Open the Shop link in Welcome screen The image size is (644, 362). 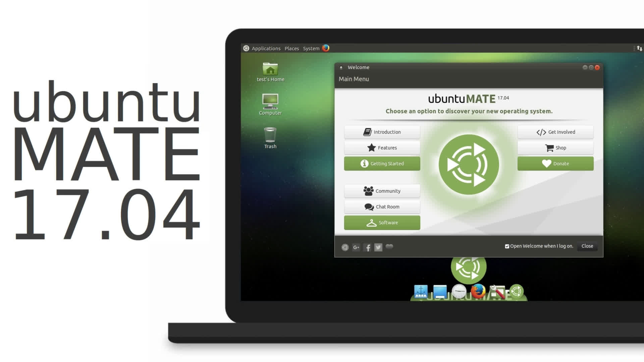tap(556, 147)
